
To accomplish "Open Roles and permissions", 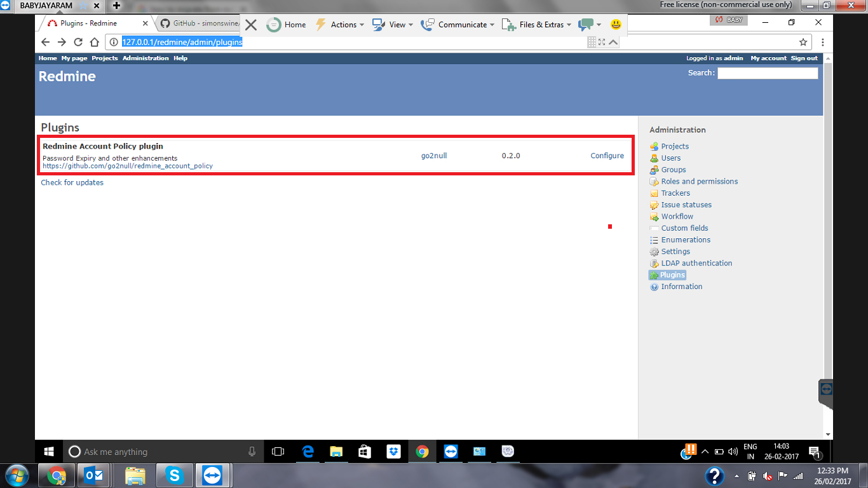I will [x=699, y=181].
